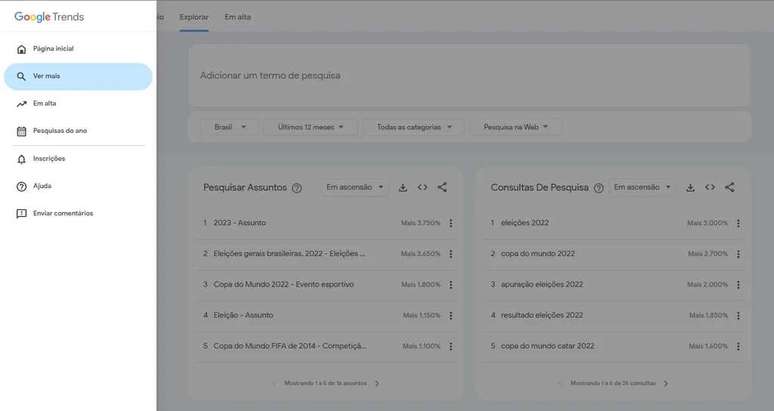Select Ajuda in the side menu
The height and width of the screenshot is (411, 774).
coord(78,187)
